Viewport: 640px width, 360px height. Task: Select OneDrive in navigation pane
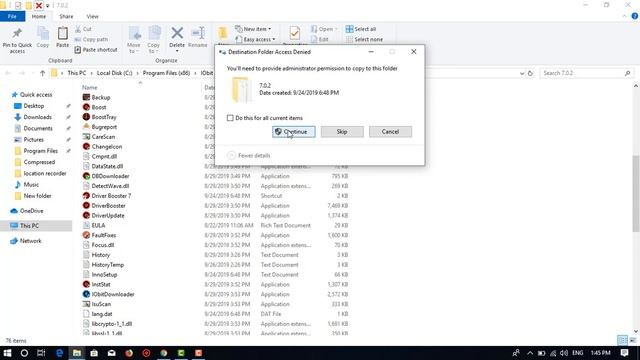pyautogui.click(x=27, y=211)
